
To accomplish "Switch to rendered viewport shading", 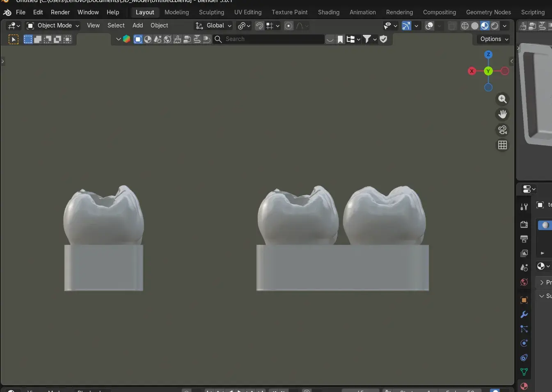I will pyautogui.click(x=495, y=26).
